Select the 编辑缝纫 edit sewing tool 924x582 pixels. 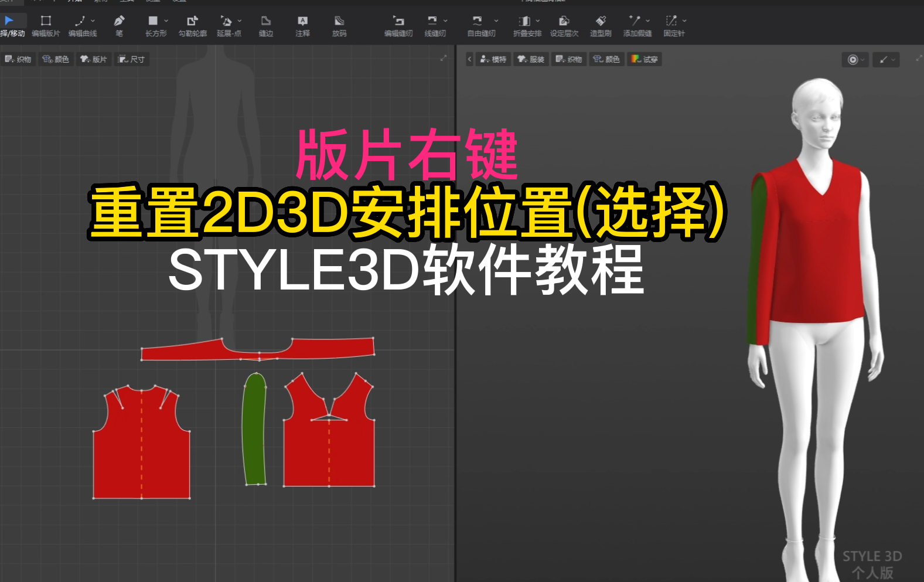click(x=398, y=26)
